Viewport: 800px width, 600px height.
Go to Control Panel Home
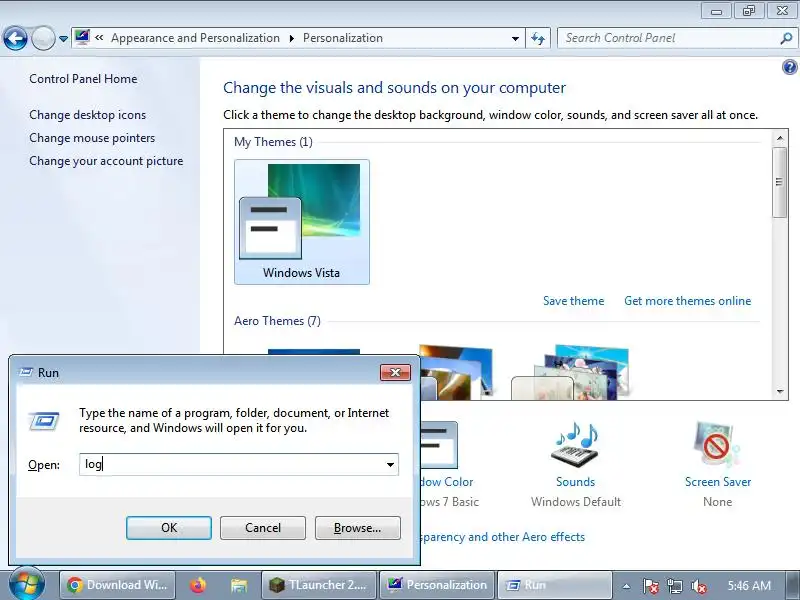[x=83, y=79]
